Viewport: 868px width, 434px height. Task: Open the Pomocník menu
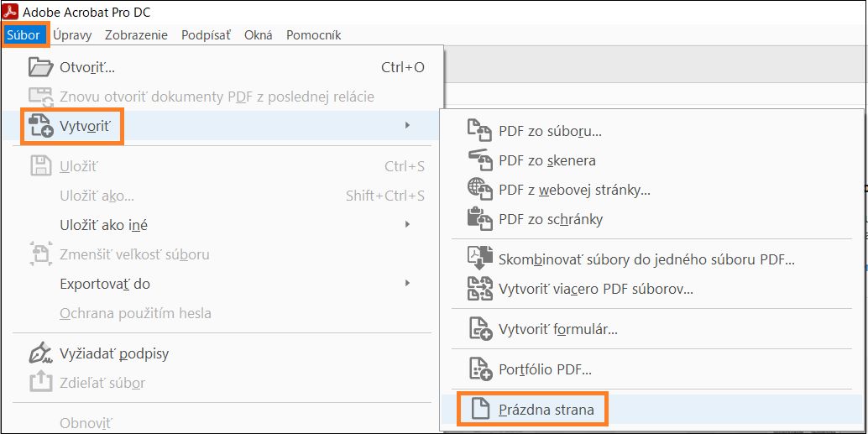click(313, 34)
